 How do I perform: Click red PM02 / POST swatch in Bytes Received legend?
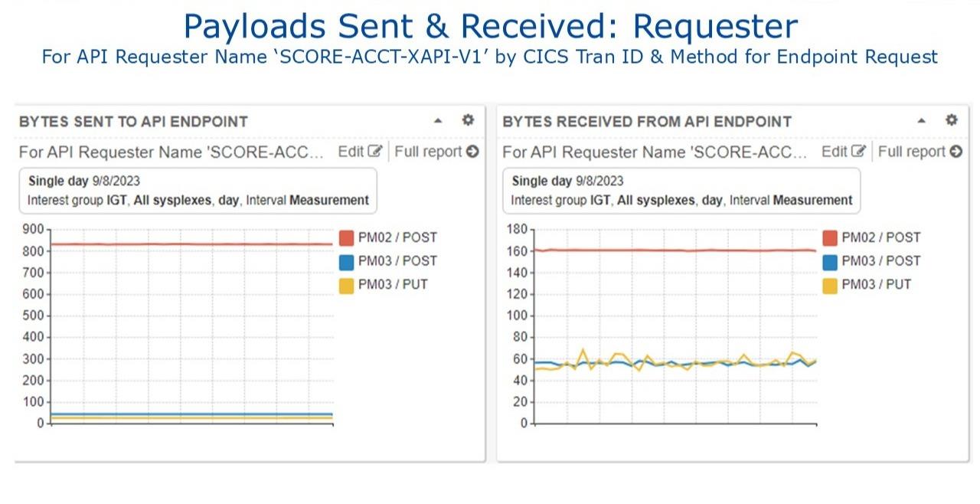point(830,237)
